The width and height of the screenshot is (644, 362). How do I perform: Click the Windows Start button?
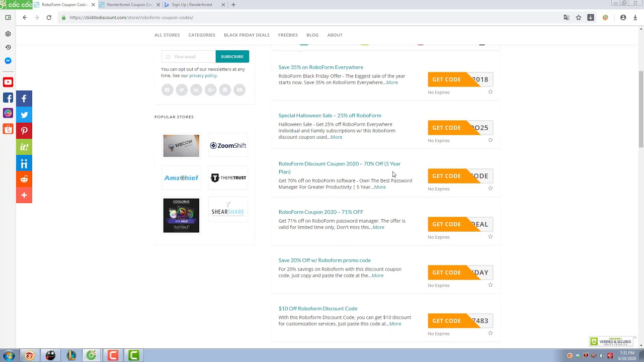coord(9,355)
